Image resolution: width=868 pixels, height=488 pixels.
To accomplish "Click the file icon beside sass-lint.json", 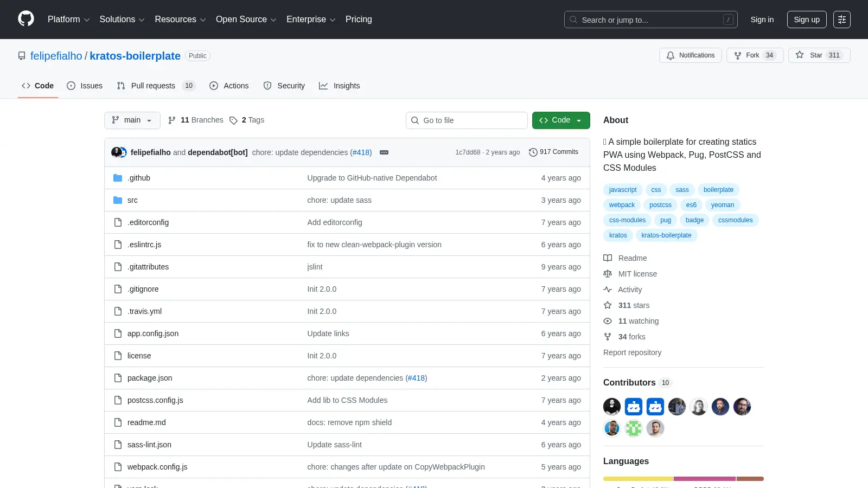I will tap(118, 445).
